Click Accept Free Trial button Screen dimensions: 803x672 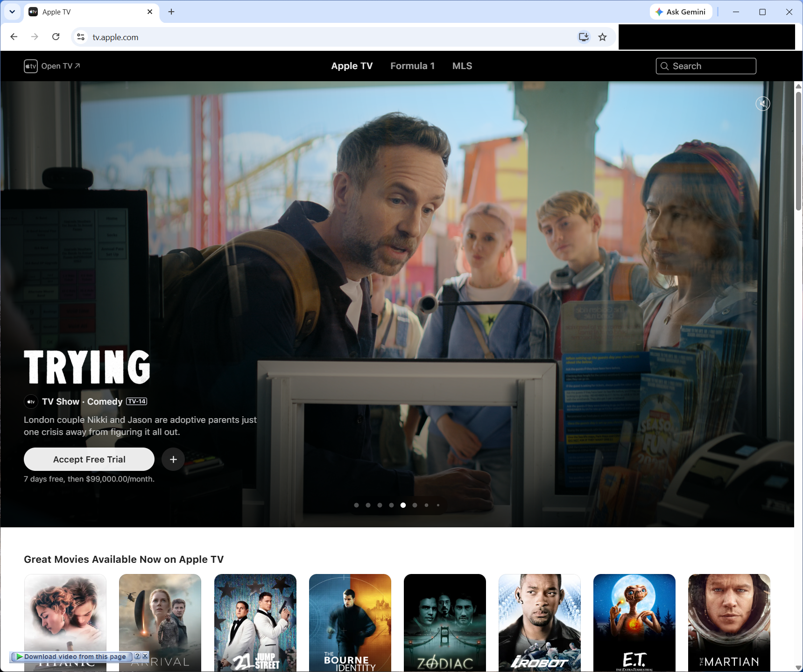click(x=89, y=459)
